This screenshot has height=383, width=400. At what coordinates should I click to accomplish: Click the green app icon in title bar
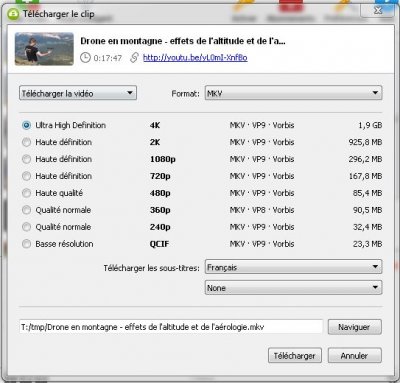pos(13,14)
